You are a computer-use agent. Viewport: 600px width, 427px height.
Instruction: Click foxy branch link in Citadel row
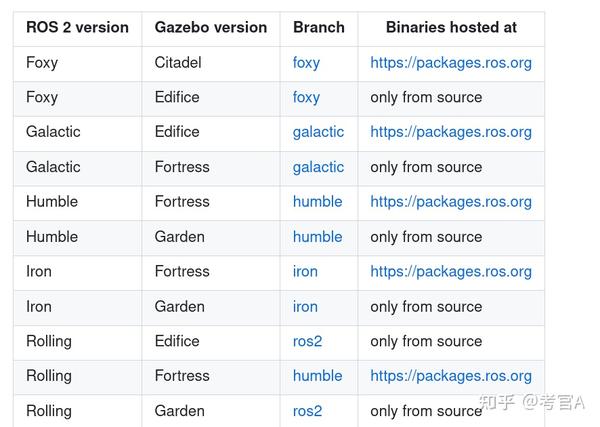306,62
